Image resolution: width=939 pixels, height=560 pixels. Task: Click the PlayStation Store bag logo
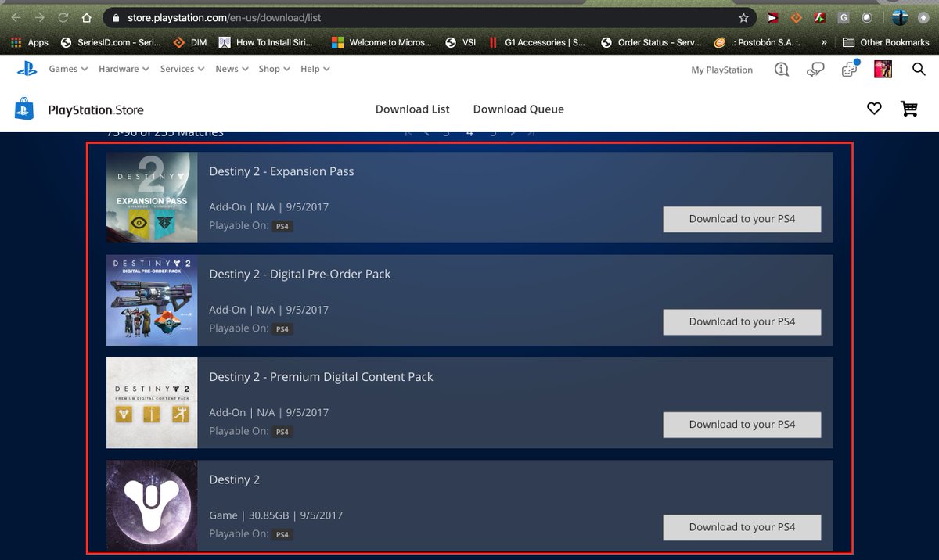[x=24, y=109]
